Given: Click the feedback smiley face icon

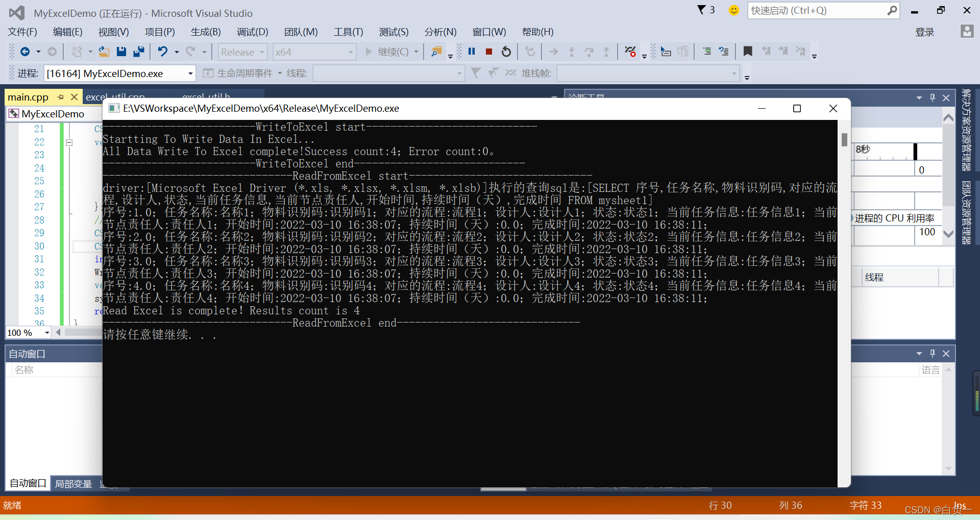Looking at the screenshot, I should (734, 10).
